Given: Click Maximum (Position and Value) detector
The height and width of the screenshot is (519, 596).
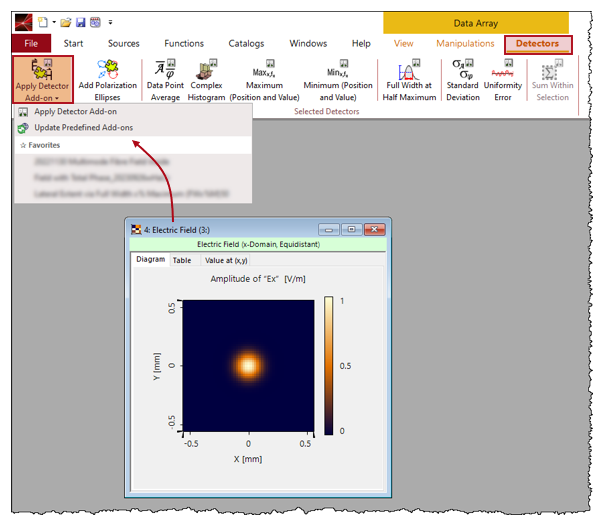Looking at the screenshot, I should (265, 80).
